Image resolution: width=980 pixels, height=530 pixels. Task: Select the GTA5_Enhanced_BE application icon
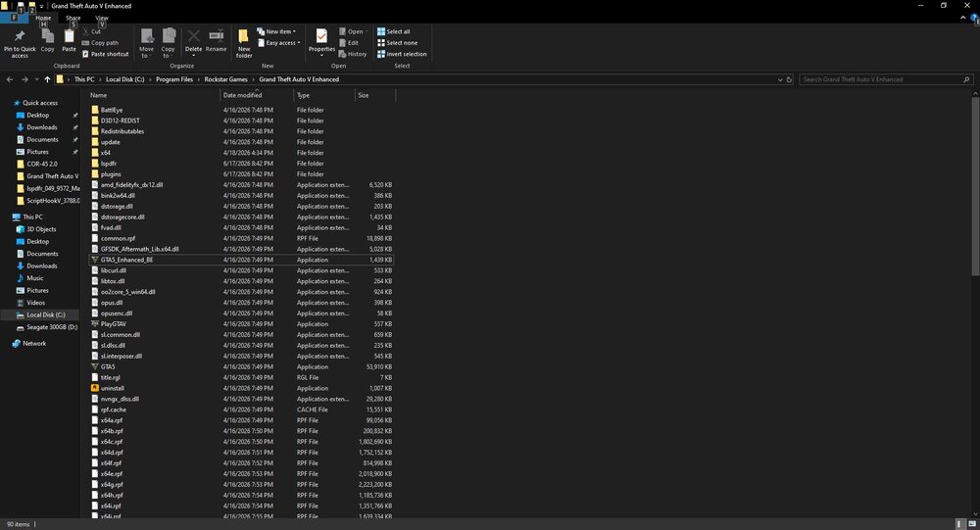click(x=95, y=260)
